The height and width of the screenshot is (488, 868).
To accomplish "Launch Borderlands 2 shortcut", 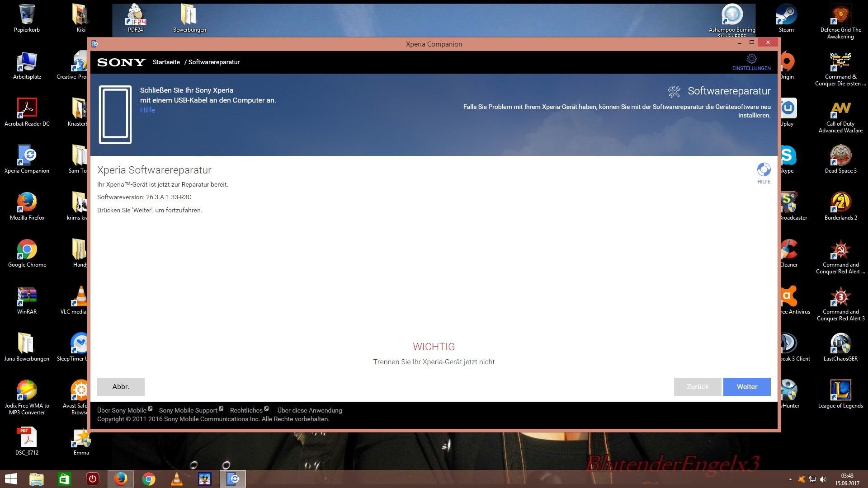I will pyautogui.click(x=840, y=206).
